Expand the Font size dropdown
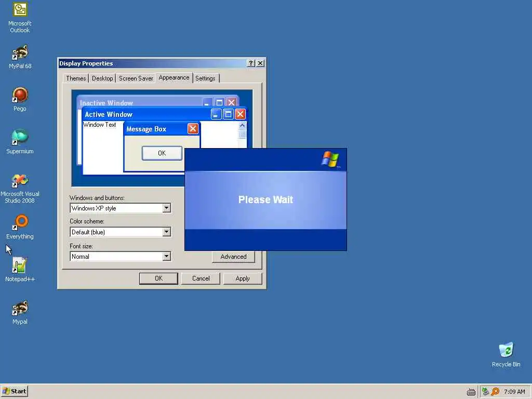This screenshot has width=532, height=399. (x=166, y=257)
